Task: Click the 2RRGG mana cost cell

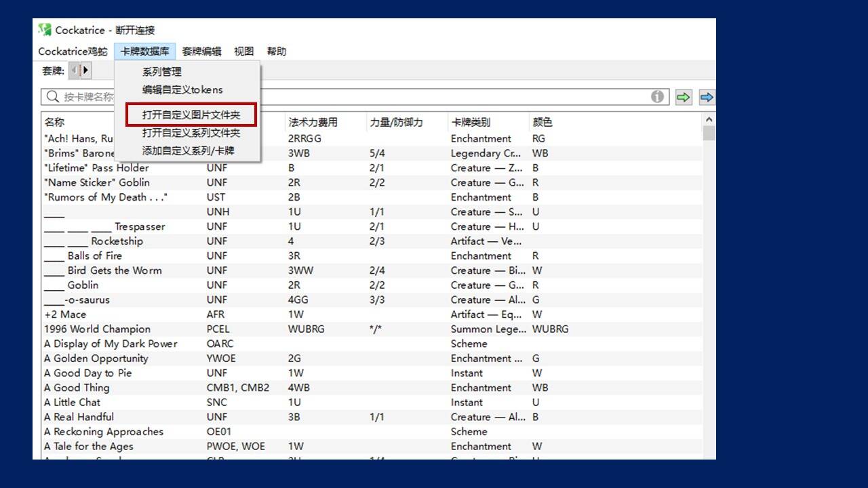Action: pyautogui.click(x=304, y=138)
